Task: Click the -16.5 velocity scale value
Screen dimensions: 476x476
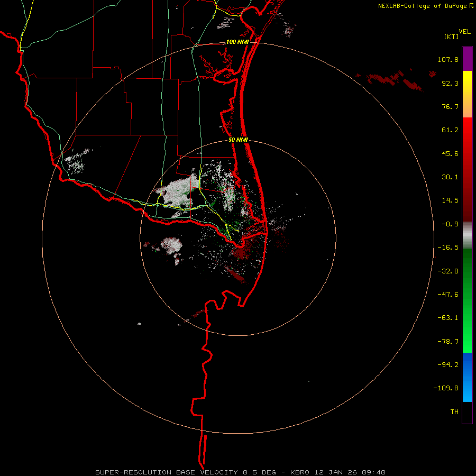Action: 448,248
